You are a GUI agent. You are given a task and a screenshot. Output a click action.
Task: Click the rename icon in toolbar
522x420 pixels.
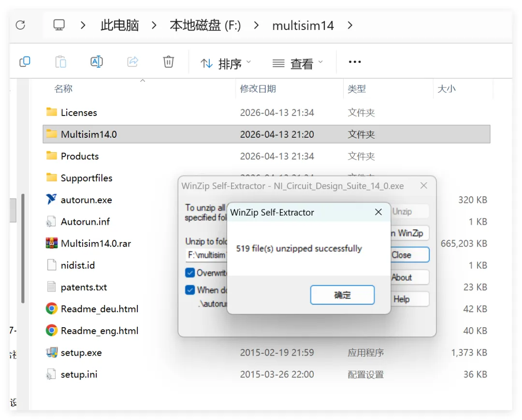[x=97, y=62]
